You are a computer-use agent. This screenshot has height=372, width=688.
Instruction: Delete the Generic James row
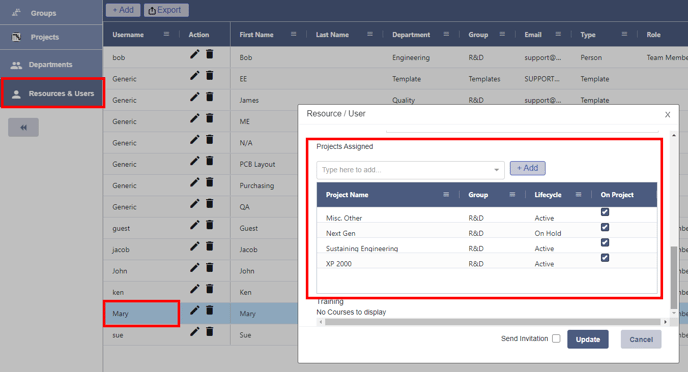[210, 97]
